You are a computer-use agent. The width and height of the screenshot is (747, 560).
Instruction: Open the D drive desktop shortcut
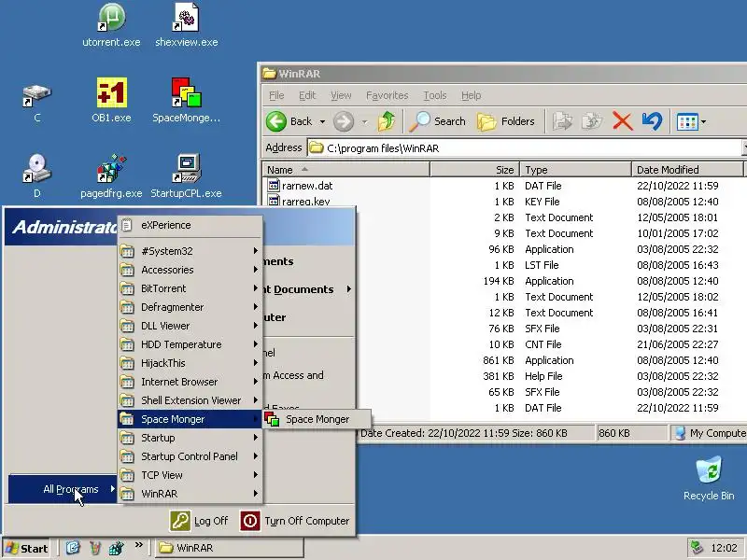tap(37, 176)
